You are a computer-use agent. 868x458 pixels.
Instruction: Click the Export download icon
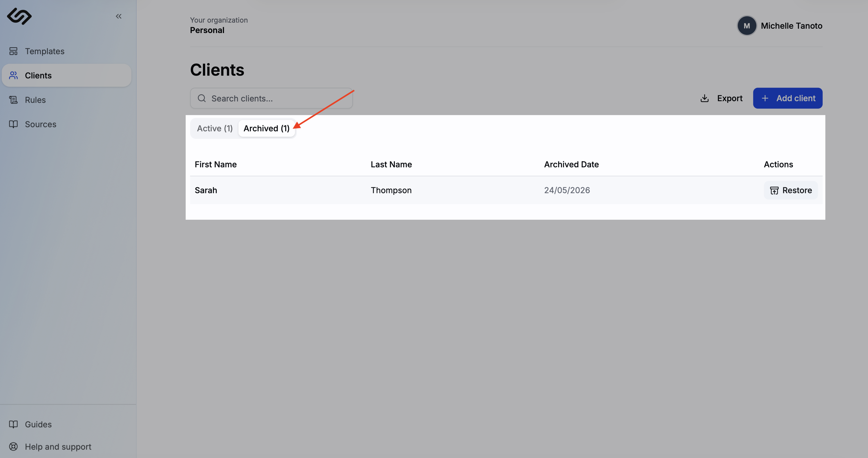coord(704,98)
